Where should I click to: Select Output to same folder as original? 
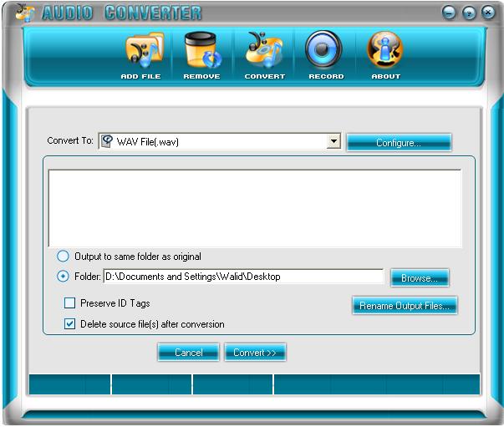63,257
